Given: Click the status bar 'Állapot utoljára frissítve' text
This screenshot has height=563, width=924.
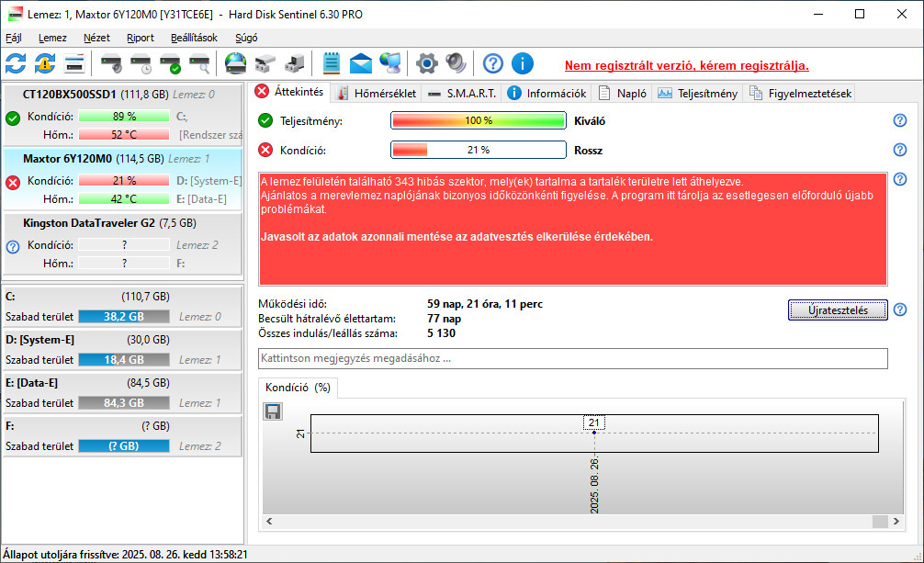Looking at the screenshot, I should [x=126, y=555].
